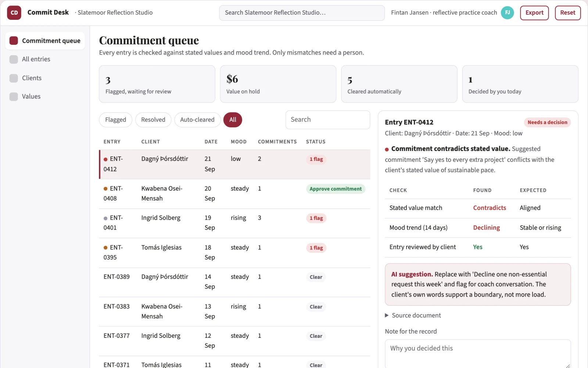Image resolution: width=588 pixels, height=368 pixels.
Task: Click the Reset button
Action: tap(568, 13)
